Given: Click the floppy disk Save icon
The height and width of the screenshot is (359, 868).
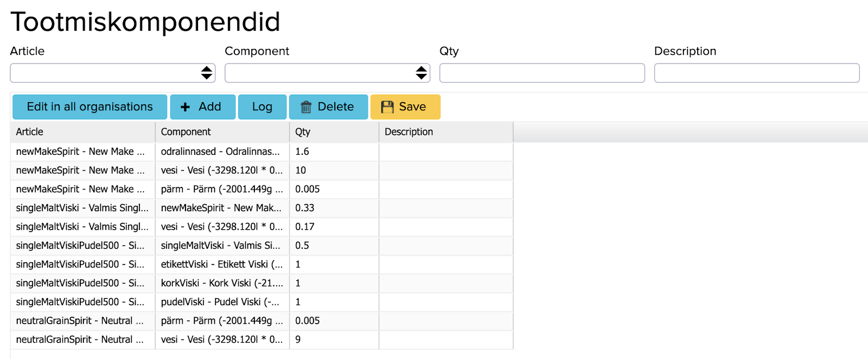Looking at the screenshot, I should tap(387, 107).
